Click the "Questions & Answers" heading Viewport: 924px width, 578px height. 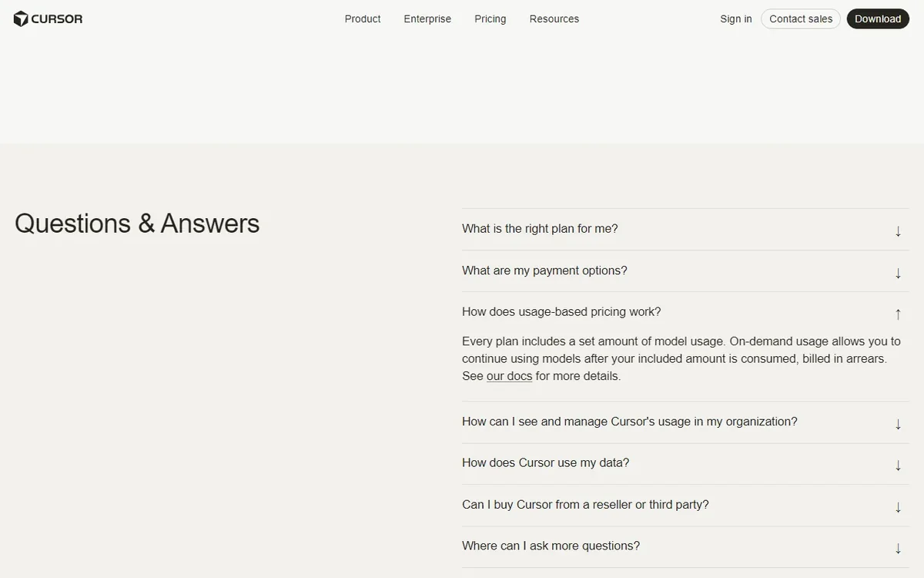pyautogui.click(x=137, y=223)
